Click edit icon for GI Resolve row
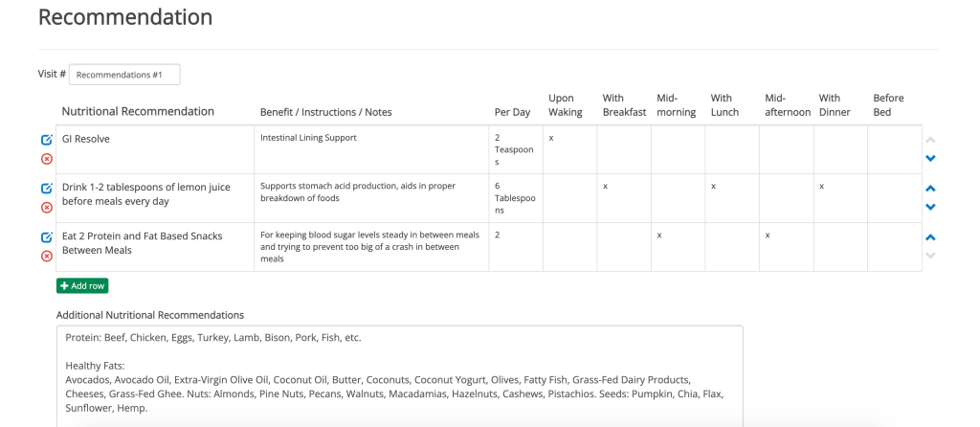The image size is (980, 427). click(47, 140)
